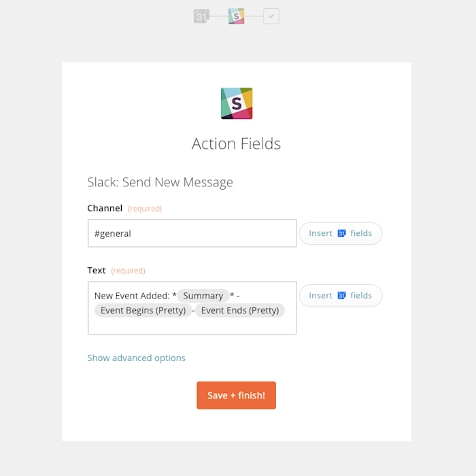Click the Slack step icon in progress bar
Viewport: 476px width, 476px height.
236,16
